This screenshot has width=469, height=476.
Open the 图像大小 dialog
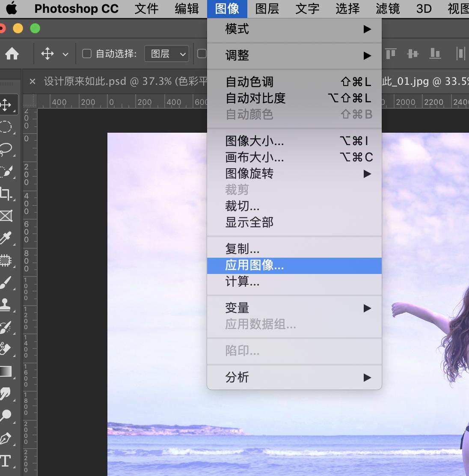[x=255, y=141]
